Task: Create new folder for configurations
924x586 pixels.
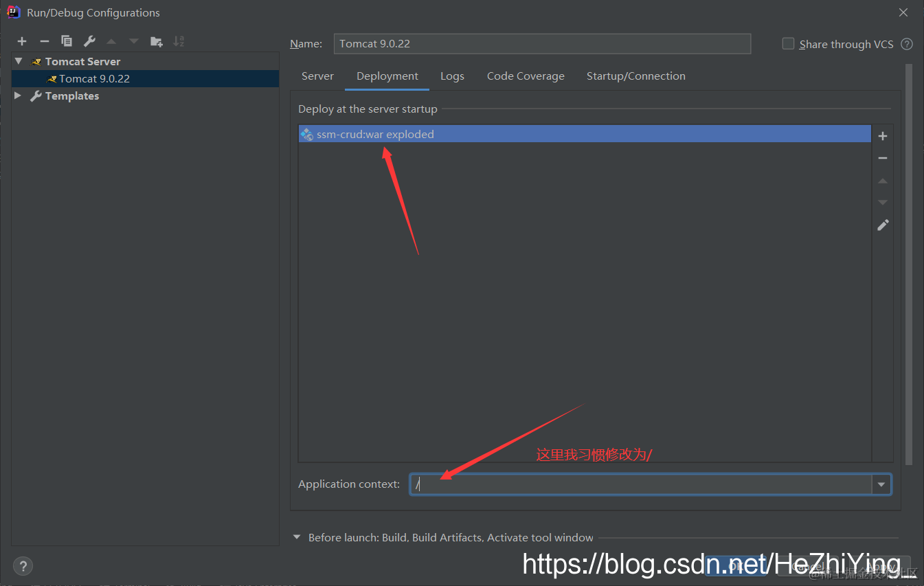Action: pos(157,41)
